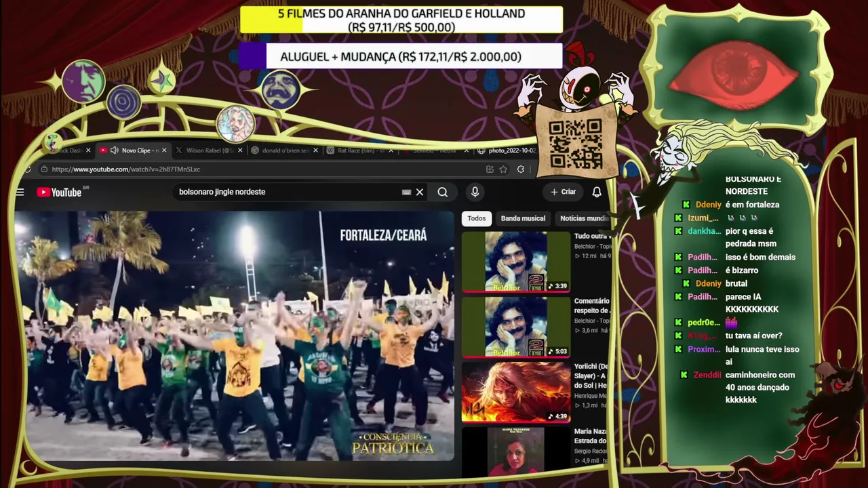868x488 pixels.
Task: Switch to the Wilson Rafael X tab
Action: click(x=208, y=150)
